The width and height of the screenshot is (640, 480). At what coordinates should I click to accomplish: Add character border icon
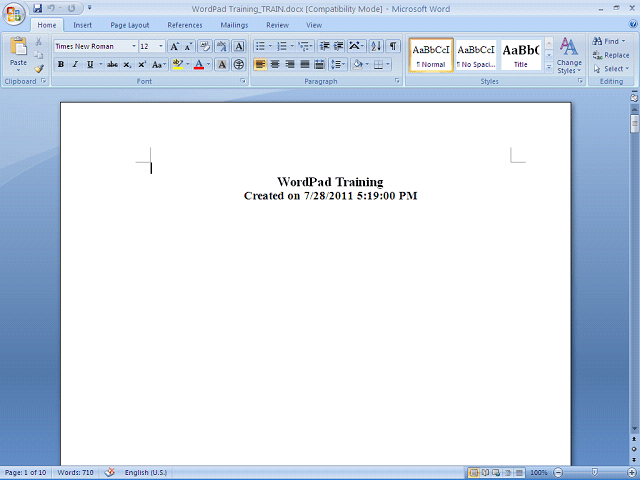pyautogui.click(x=239, y=46)
